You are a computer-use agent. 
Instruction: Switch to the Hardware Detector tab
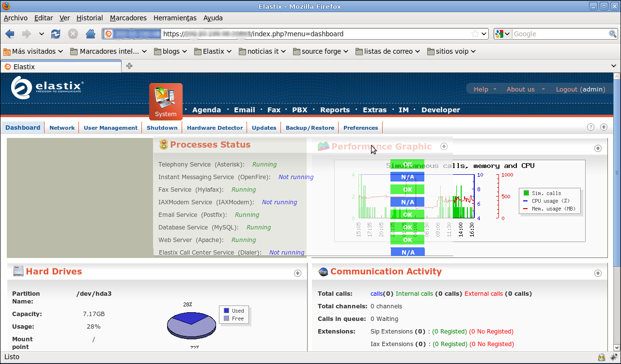pos(215,128)
